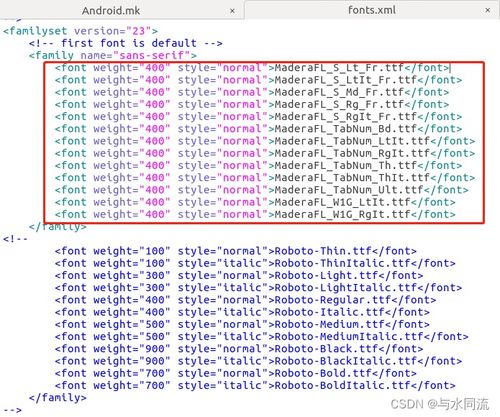The height and width of the screenshot is (417, 500).
Task: Click the Roboto-MediumItalic.ttf line
Action: (x=262, y=337)
